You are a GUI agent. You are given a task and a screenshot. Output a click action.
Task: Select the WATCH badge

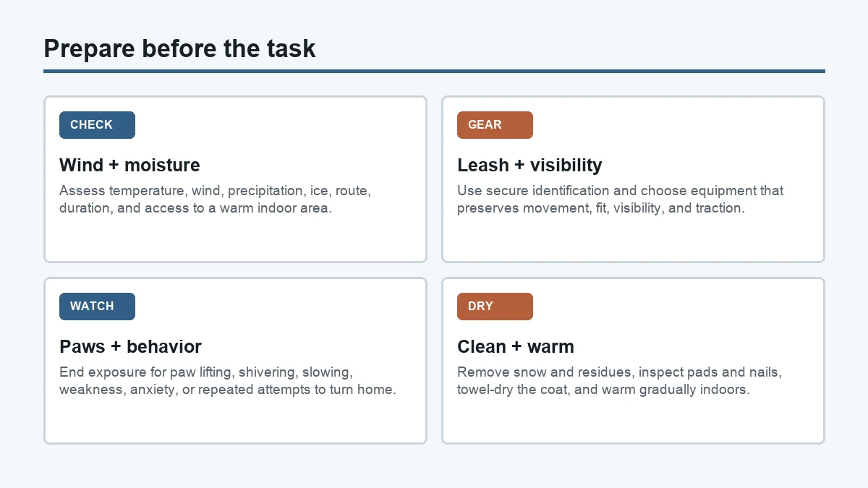[x=97, y=307]
